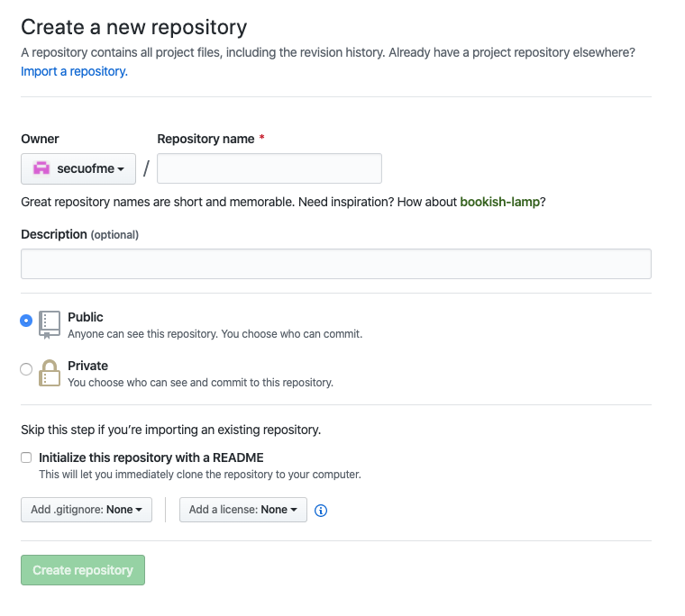Select the Public radio button
This screenshot has width=685, height=616.
(x=26, y=321)
